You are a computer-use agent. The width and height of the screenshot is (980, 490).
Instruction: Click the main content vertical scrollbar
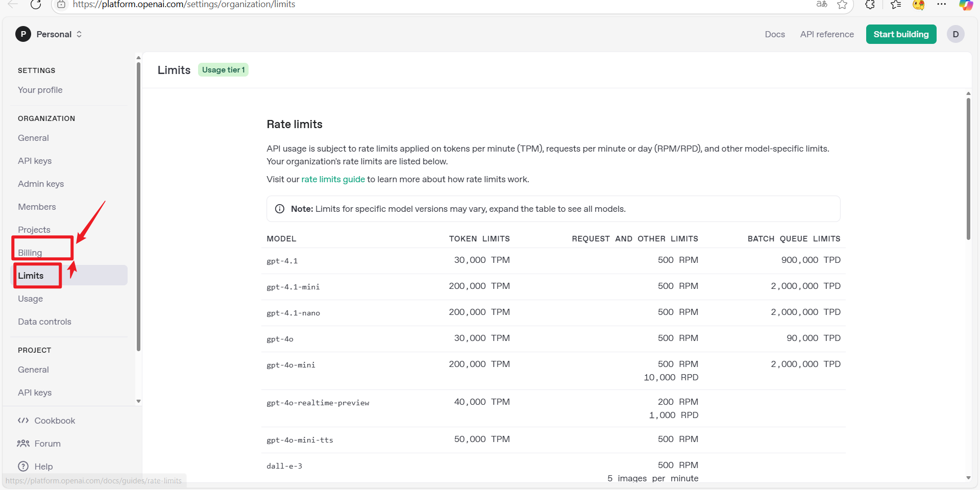968,168
